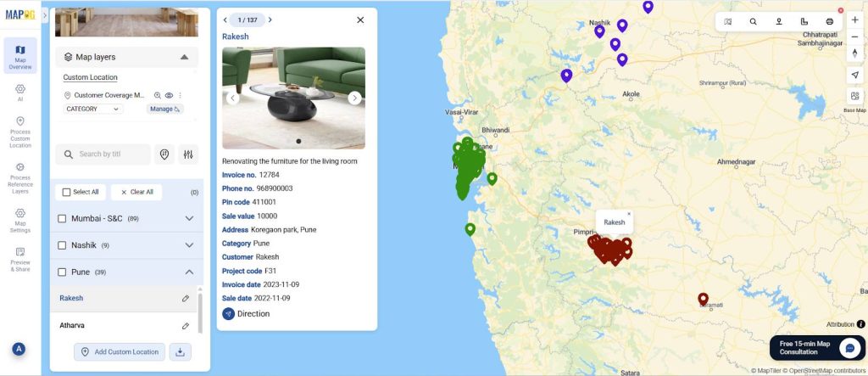Viewport: 868px width, 376px height.
Task: Expand the Mumbai - S&C group
Action: (x=189, y=218)
